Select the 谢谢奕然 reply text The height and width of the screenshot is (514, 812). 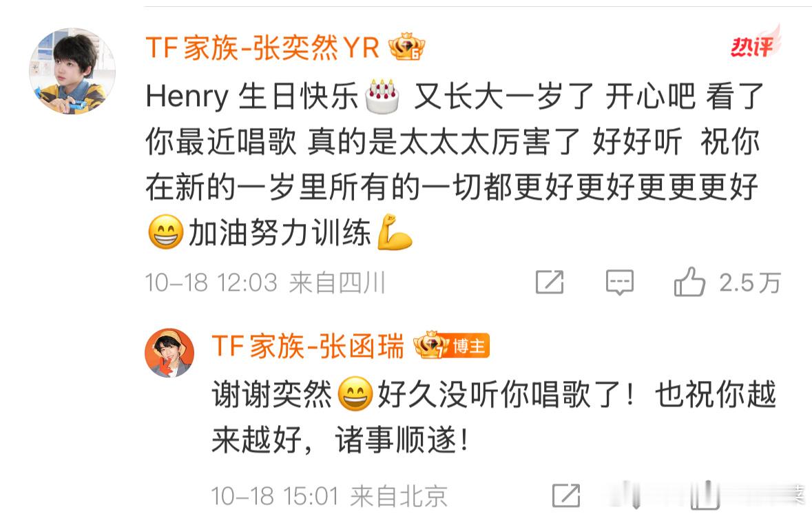tap(494, 418)
